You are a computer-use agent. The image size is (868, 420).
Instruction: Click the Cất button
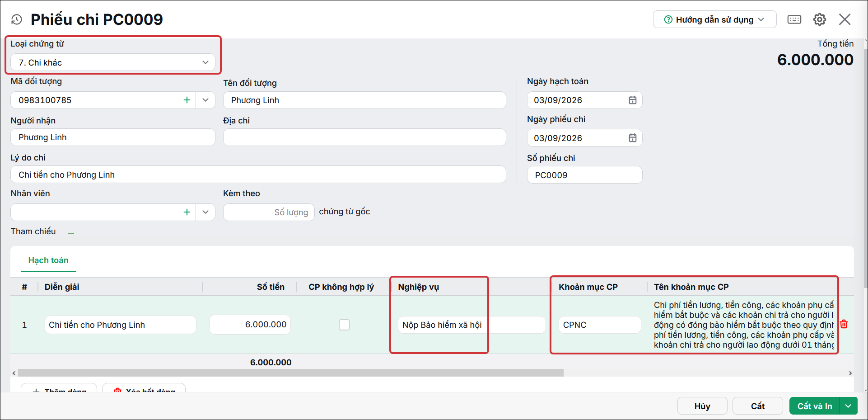point(757,406)
